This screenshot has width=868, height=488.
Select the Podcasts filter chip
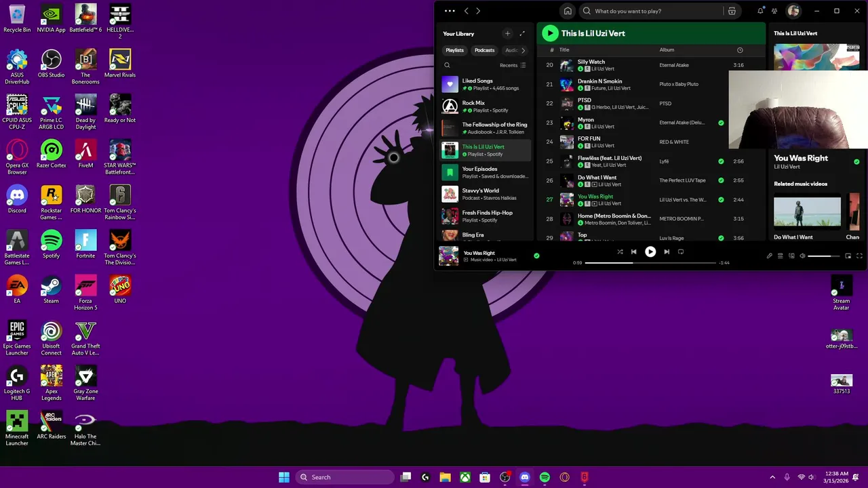coord(484,50)
